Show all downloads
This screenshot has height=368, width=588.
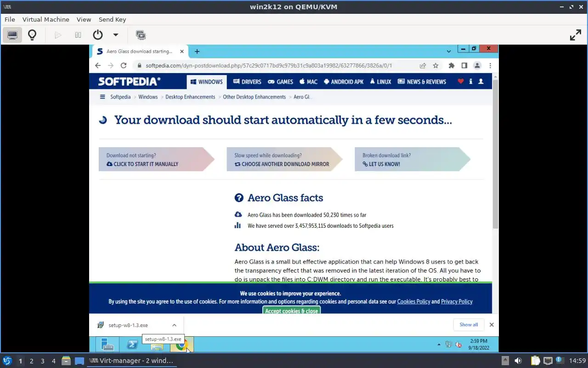(x=469, y=325)
